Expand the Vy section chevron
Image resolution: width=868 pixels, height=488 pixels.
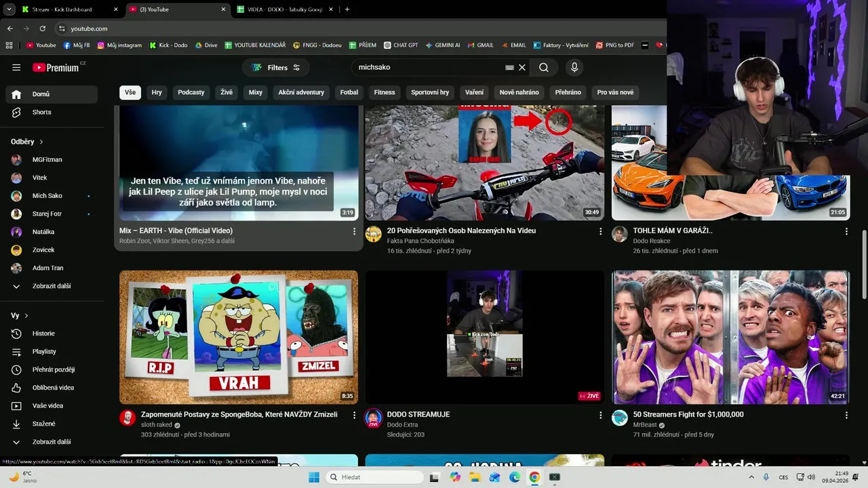26,316
